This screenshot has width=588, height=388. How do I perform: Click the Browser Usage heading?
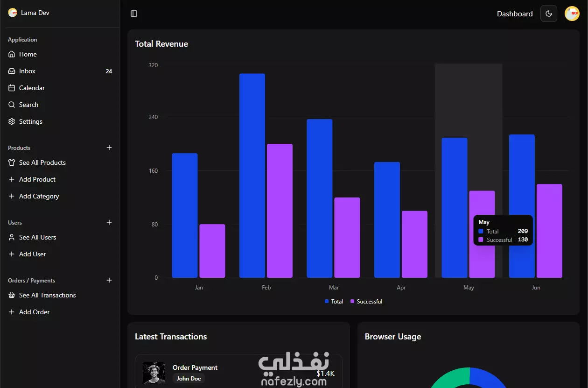pos(393,337)
